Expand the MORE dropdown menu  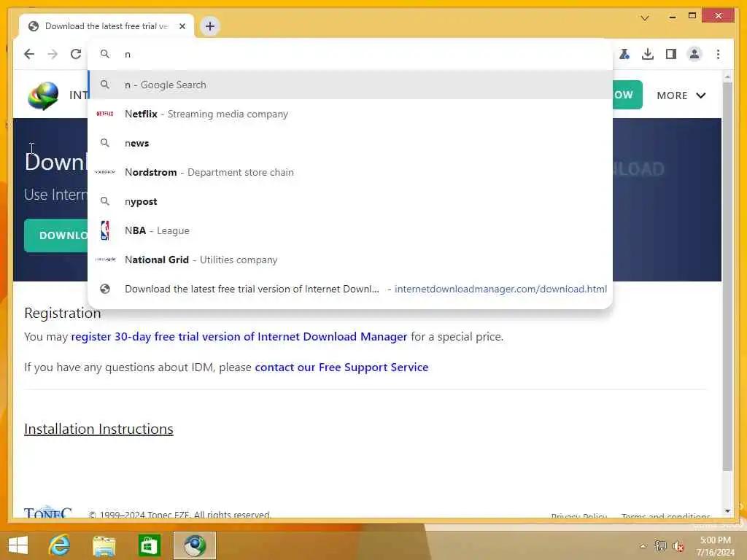681,96
